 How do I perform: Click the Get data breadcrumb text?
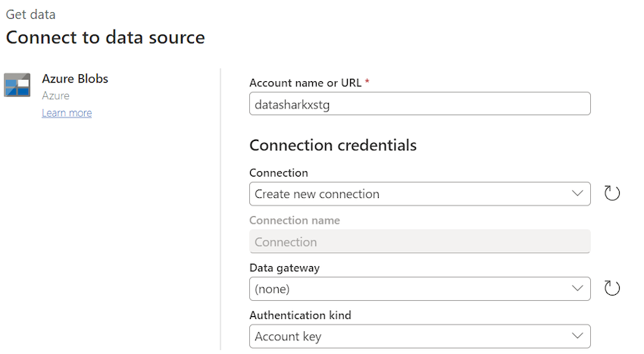tap(31, 14)
